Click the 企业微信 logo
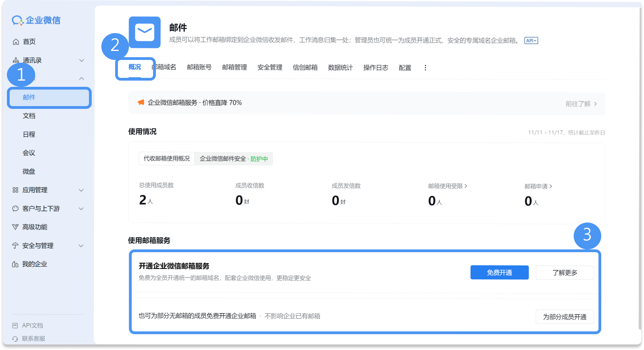644x350 pixels. (x=36, y=20)
